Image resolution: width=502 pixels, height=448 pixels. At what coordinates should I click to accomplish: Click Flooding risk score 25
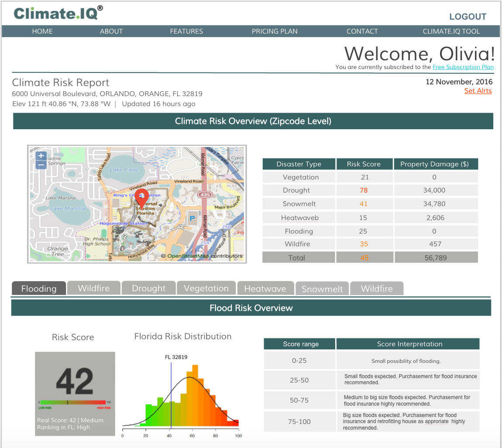363,231
